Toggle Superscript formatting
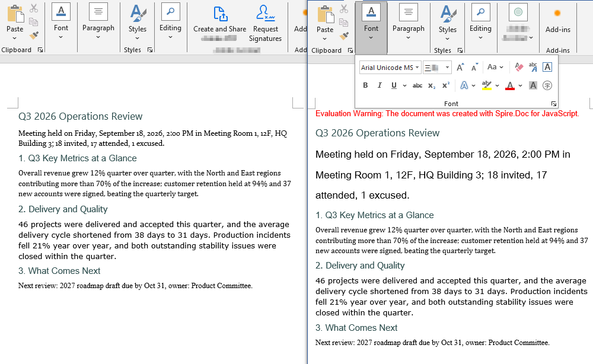Screen dimensions: 593x364 click(446, 85)
